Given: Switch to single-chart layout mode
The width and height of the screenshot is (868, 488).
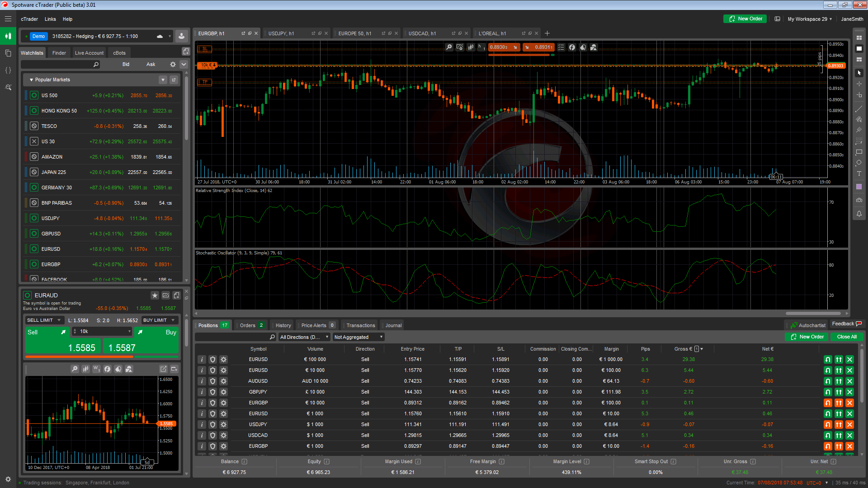Looking at the screenshot, I should pyautogui.click(x=859, y=48).
